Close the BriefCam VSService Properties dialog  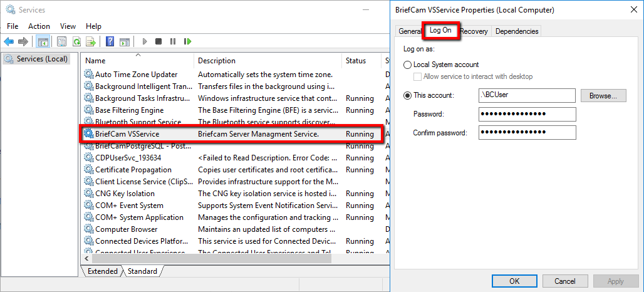(633, 10)
